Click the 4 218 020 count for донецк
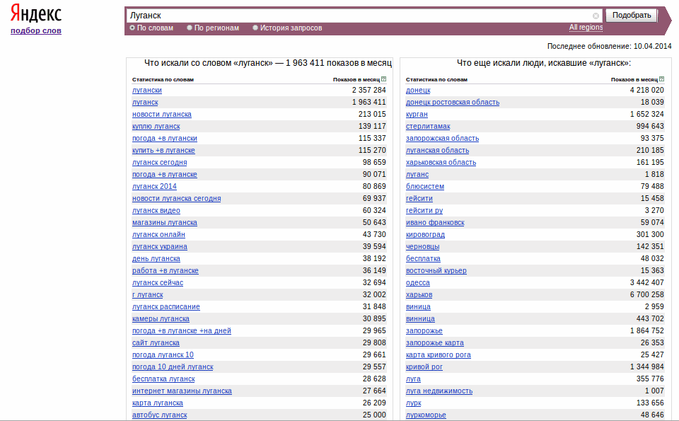This screenshot has width=679, height=421. 647,90
